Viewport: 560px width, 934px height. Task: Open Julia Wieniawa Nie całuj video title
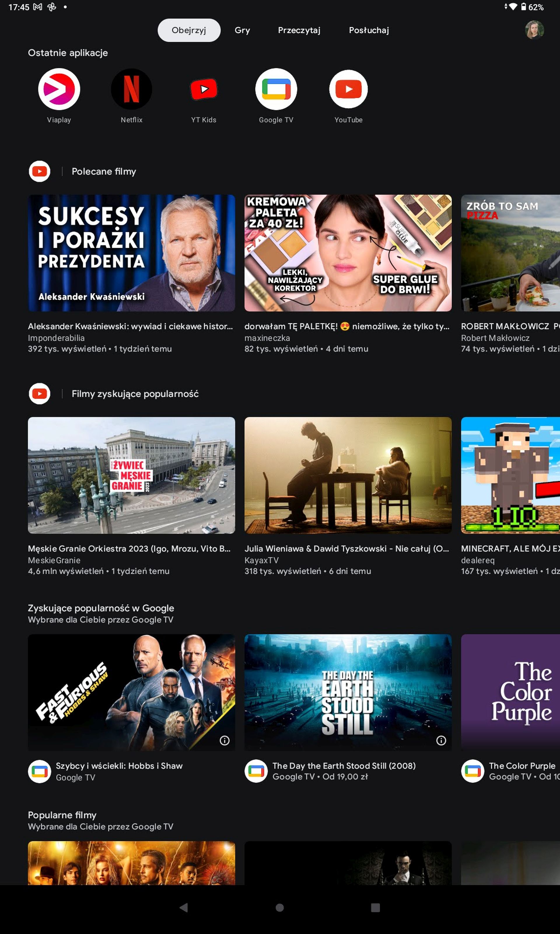(x=347, y=548)
